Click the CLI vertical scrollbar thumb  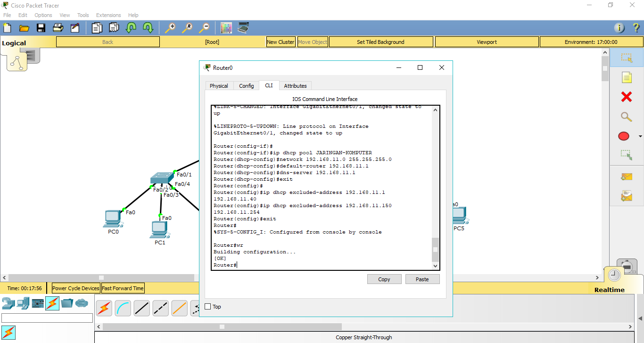point(436,250)
